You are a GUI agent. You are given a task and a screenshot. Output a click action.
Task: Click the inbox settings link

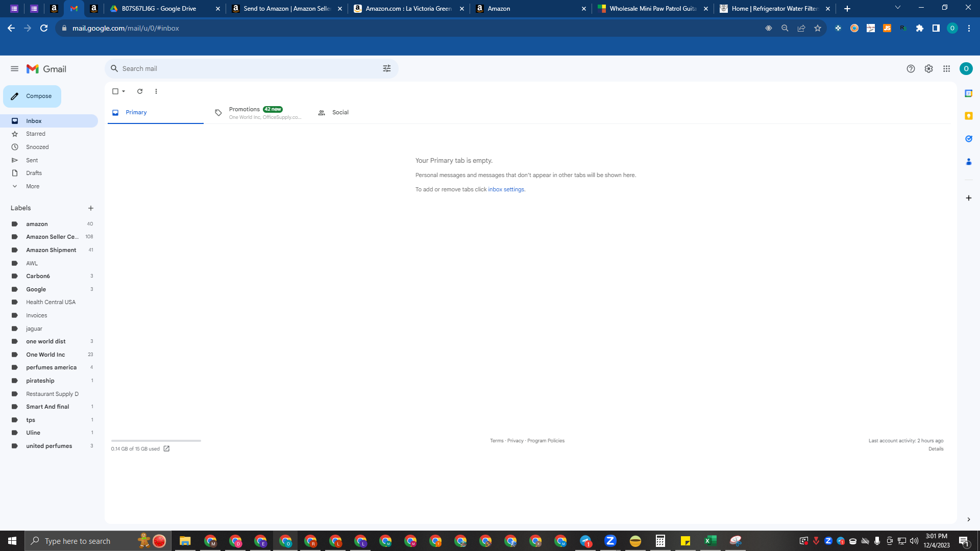(506, 190)
